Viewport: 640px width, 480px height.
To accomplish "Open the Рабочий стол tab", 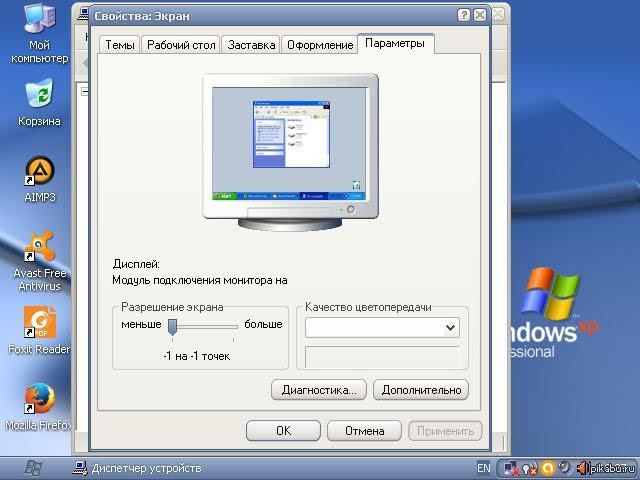I will [x=181, y=45].
